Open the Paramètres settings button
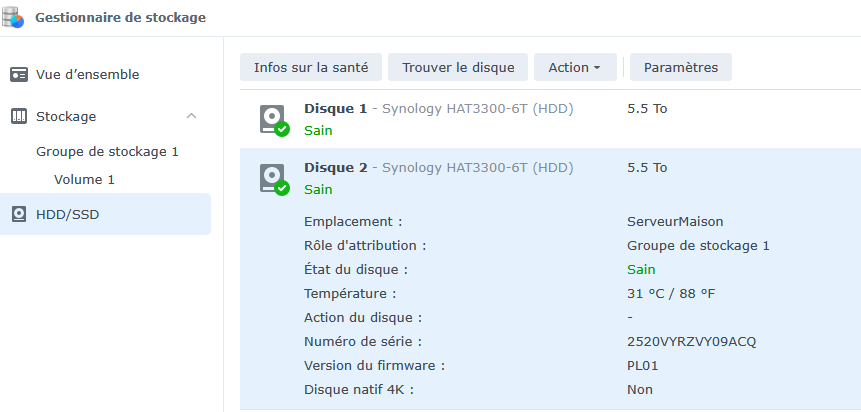 tap(680, 68)
